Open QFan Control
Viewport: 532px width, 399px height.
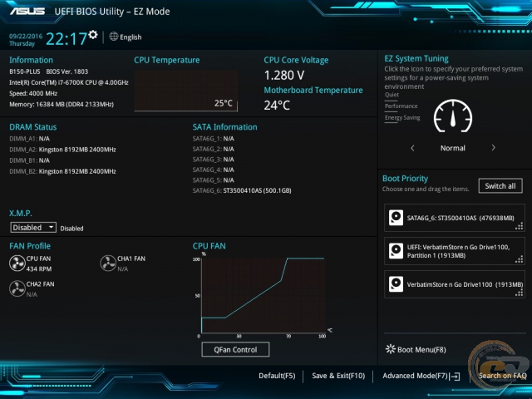[x=235, y=349]
